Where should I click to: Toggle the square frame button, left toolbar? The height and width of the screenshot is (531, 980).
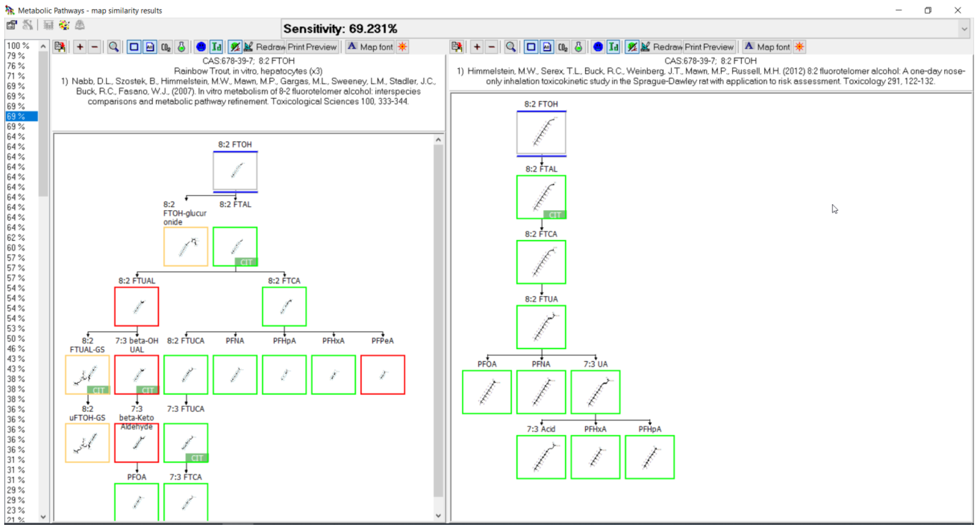click(x=134, y=47)
